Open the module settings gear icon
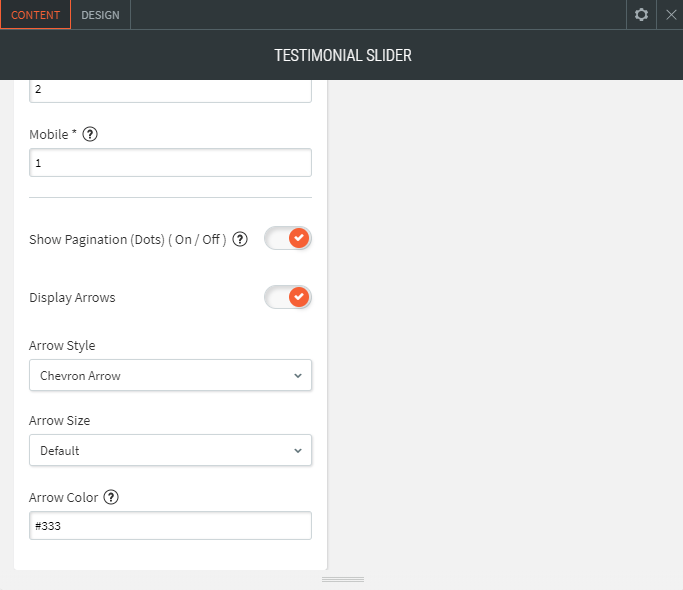Viewport: 683px width, 590px height. tap(642, 15)
